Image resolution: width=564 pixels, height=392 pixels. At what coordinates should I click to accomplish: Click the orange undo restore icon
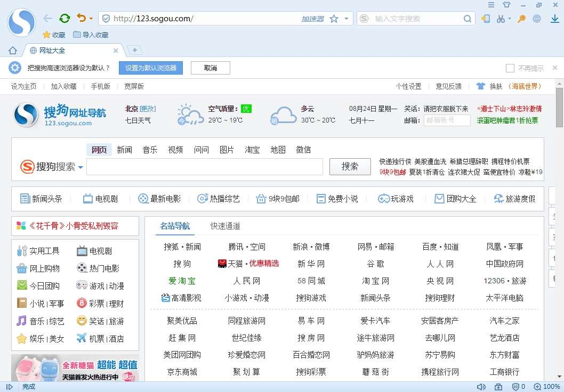(x=81, y=18)
